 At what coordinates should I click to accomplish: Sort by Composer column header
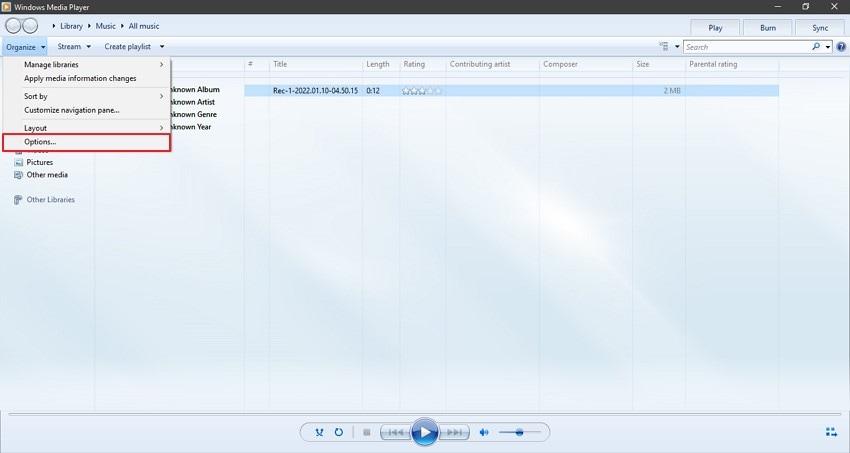pyautogui.click(x=585, y=64)
